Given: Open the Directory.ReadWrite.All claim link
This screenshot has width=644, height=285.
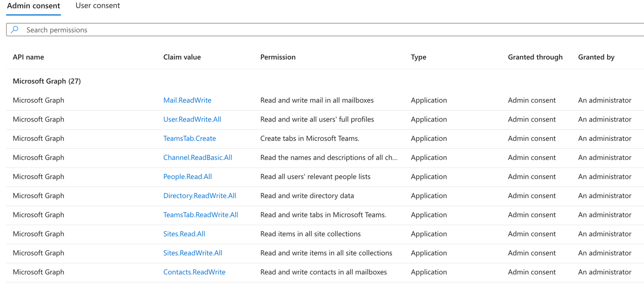Looking at the screenshot, I should tap(200, 195).
